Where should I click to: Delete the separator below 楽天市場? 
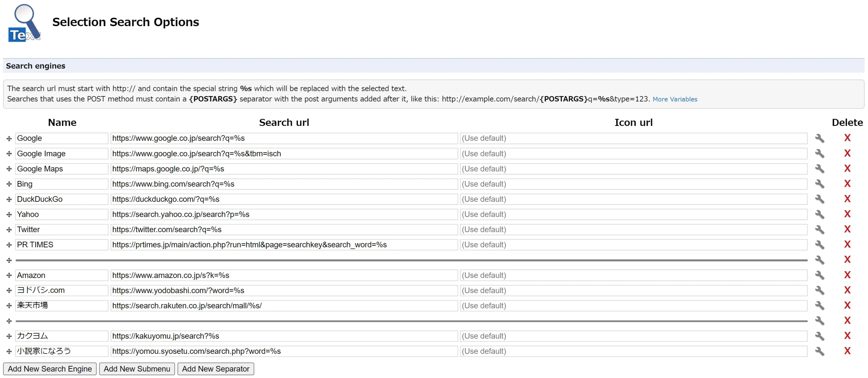click(847, 320)
